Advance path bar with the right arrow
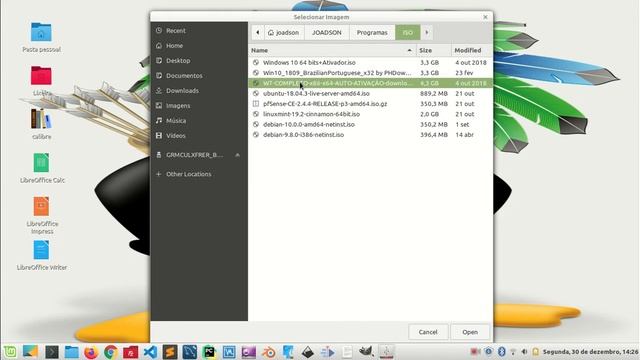 point(427,32)
